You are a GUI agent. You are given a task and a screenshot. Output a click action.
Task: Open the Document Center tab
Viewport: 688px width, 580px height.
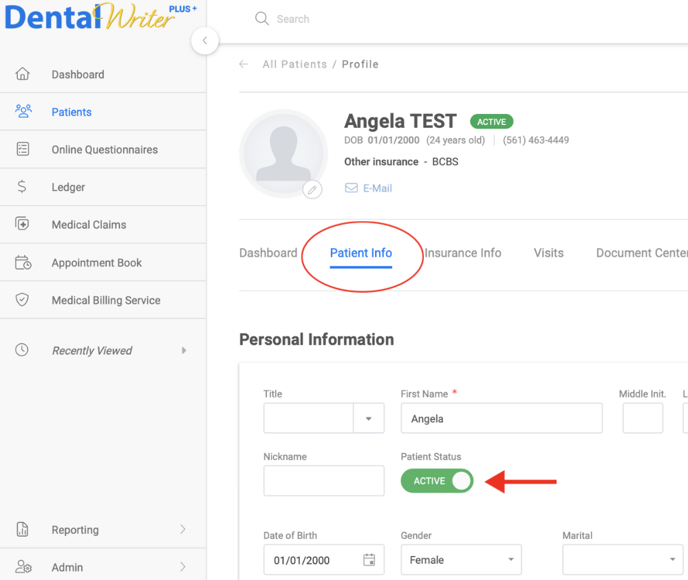tap(641, 253)
